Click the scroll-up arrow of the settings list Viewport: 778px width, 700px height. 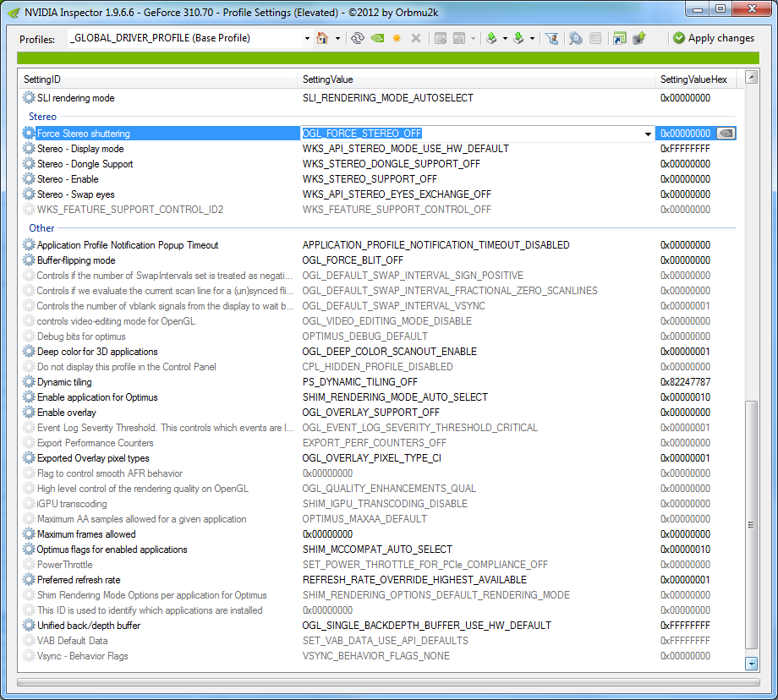tap(751, 77)
